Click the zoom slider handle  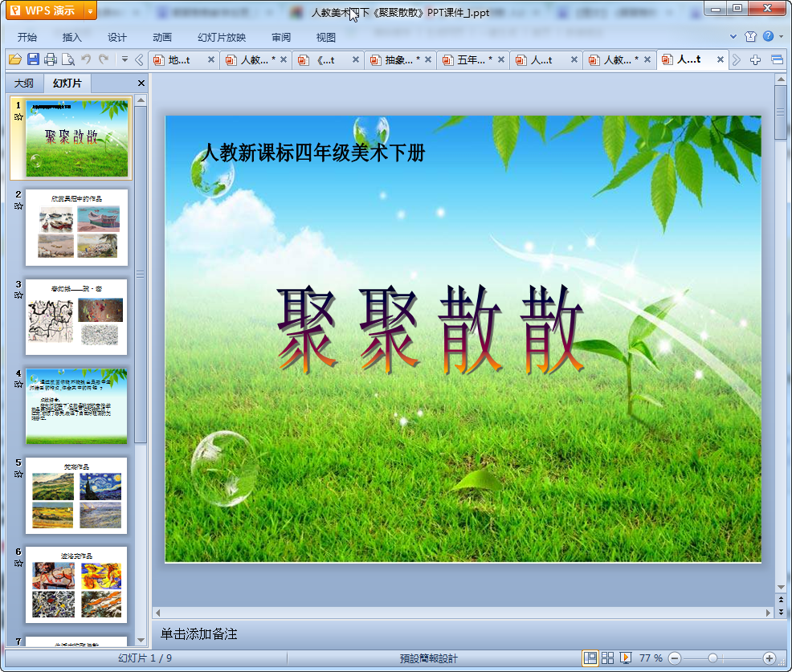(712, 658)
